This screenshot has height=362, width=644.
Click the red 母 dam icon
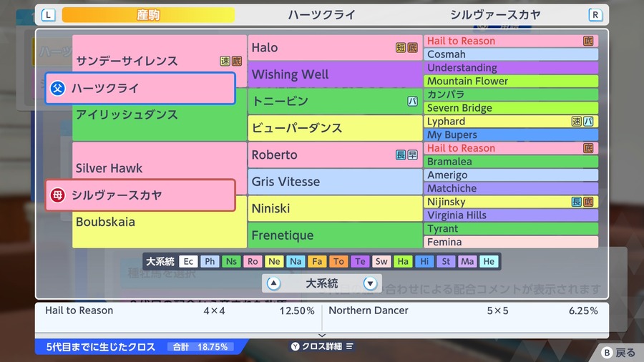pos(57,195)
